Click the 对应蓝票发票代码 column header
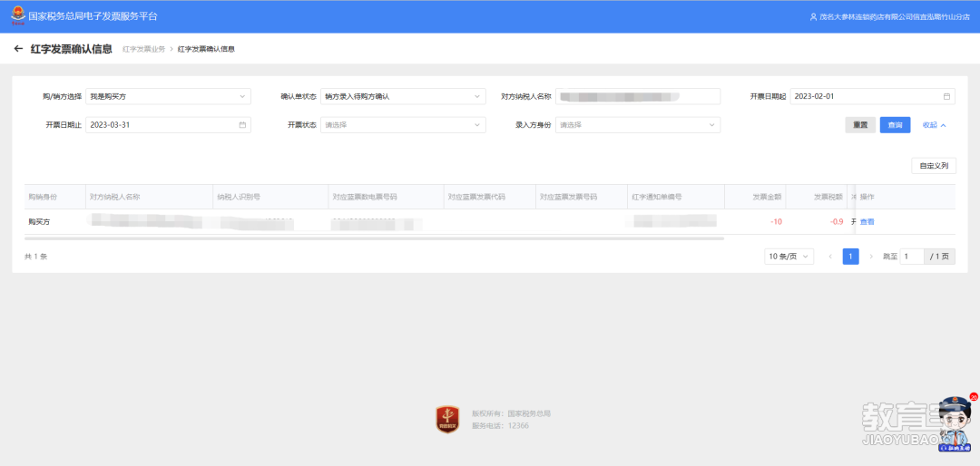The image size is (980, 466). (x=490, y=197)
